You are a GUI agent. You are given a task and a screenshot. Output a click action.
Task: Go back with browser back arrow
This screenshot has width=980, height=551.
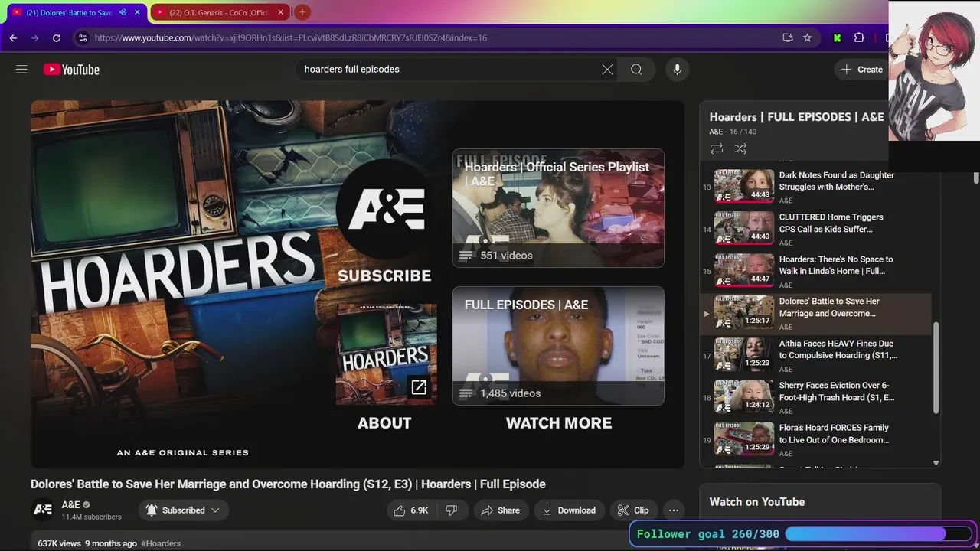(13, 37)
